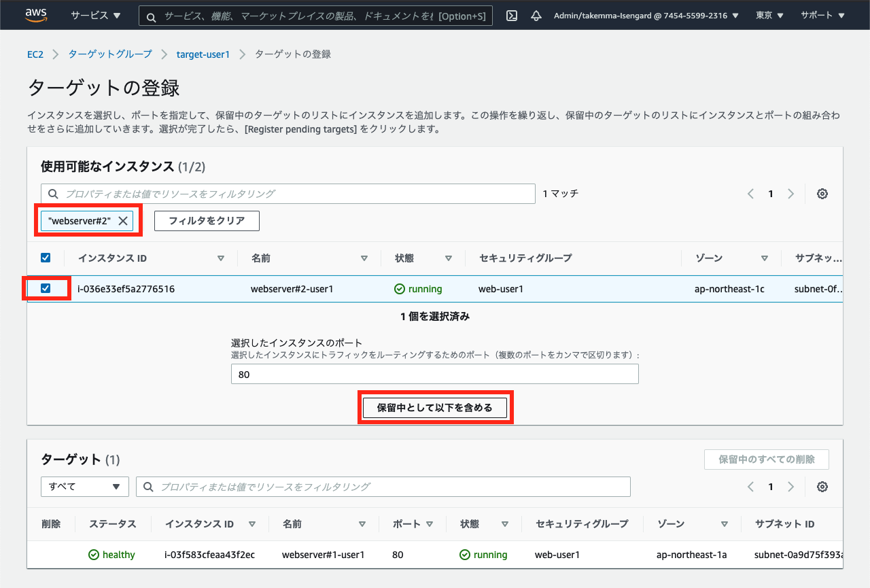Sort available instances by zone column
The image size is (870, 588).
click(x=765, y=258)
